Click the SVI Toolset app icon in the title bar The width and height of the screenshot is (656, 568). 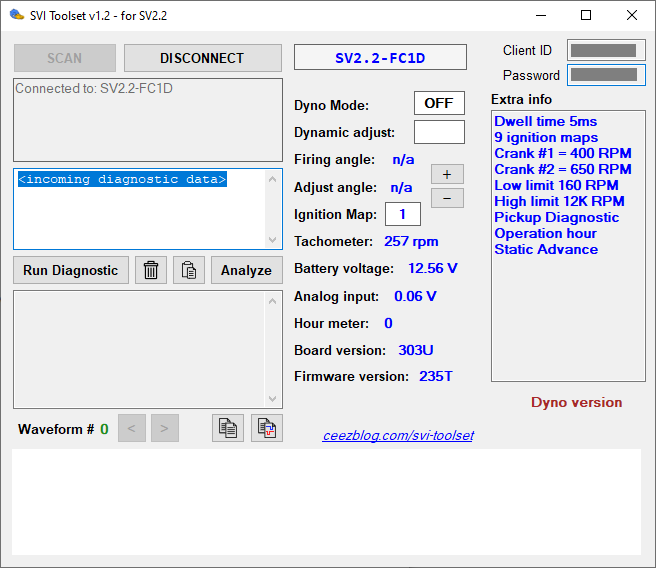pyautogui.click(x=17, y=15)
